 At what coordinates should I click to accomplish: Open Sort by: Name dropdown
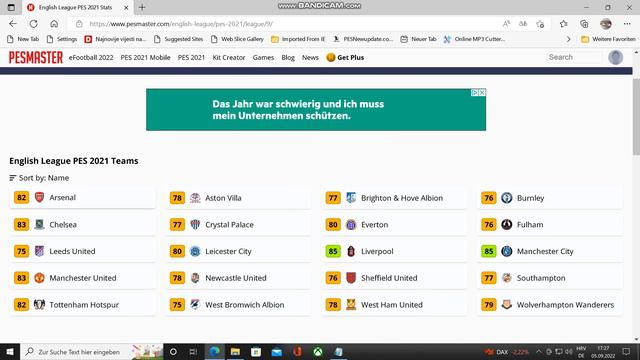point(39,178)
